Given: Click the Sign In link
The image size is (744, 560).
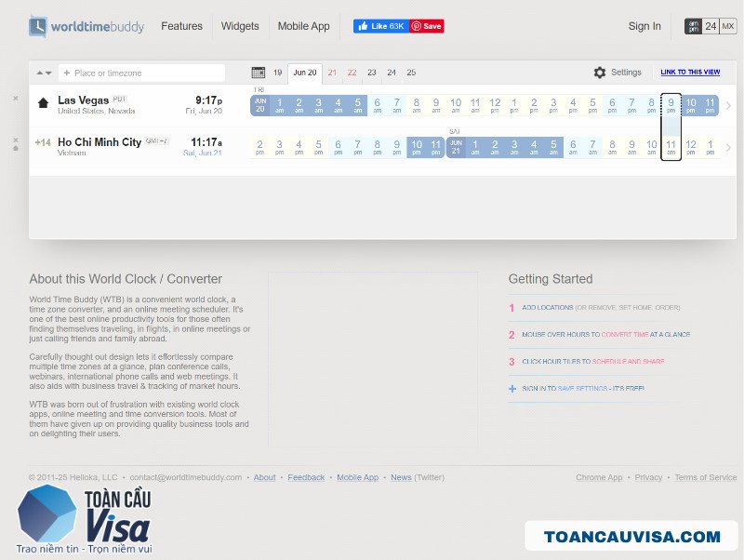Looking at the screenshot, I should click(644, 26).
